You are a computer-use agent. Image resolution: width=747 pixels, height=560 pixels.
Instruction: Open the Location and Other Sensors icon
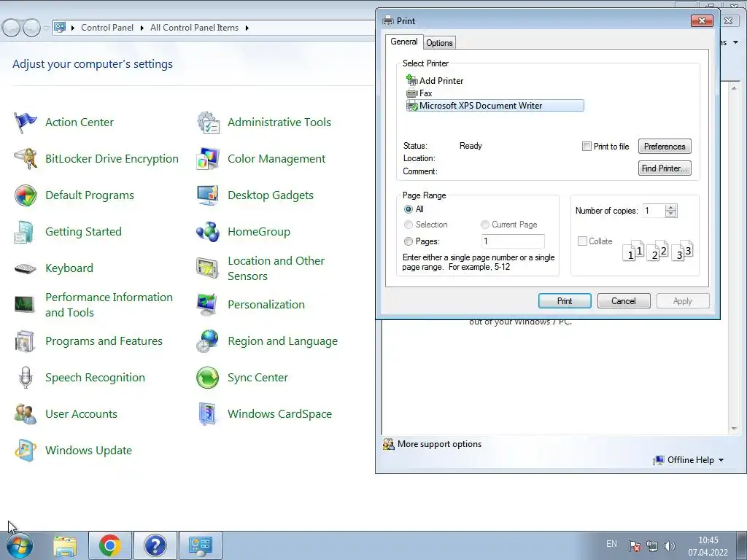[x=208, y=268]
